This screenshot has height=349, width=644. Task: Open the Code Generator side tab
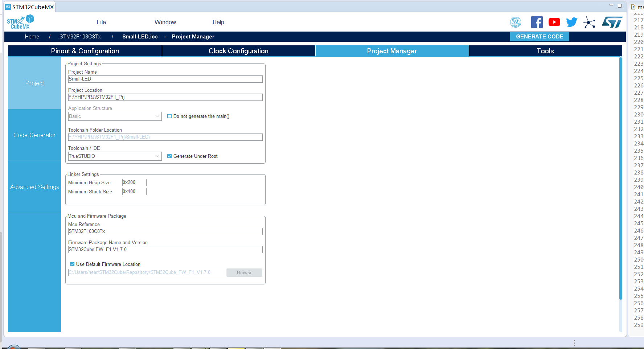click(x=34, y=135)
